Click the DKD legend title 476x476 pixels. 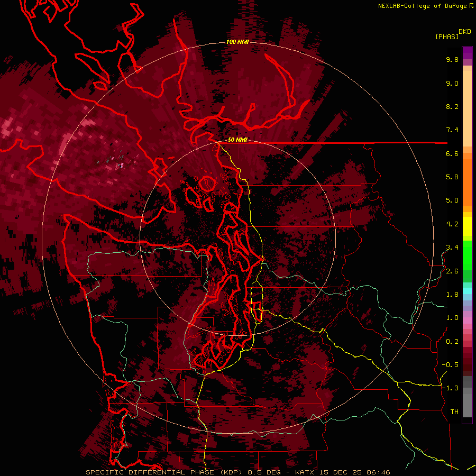point(465,32)
